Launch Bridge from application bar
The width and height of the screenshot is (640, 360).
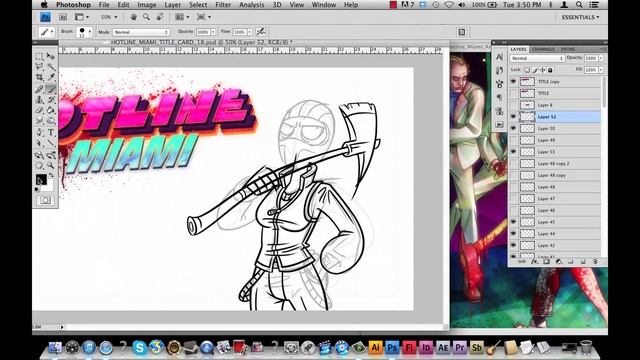63,17
